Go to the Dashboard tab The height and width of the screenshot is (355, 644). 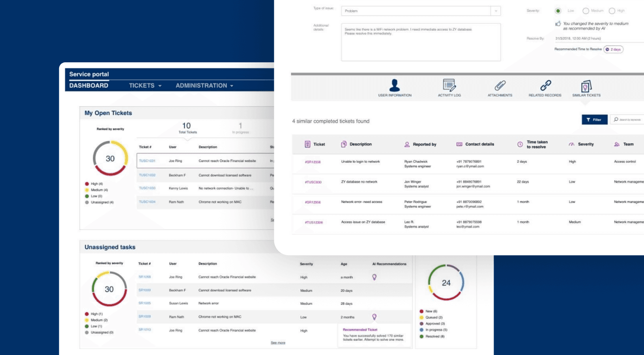point(89,86)
